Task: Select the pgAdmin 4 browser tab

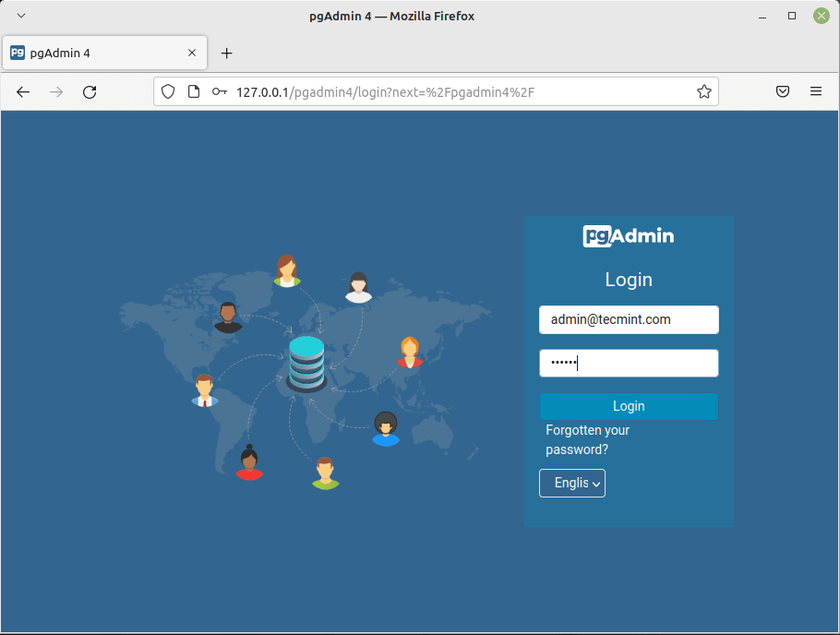Action: [105, 53]
